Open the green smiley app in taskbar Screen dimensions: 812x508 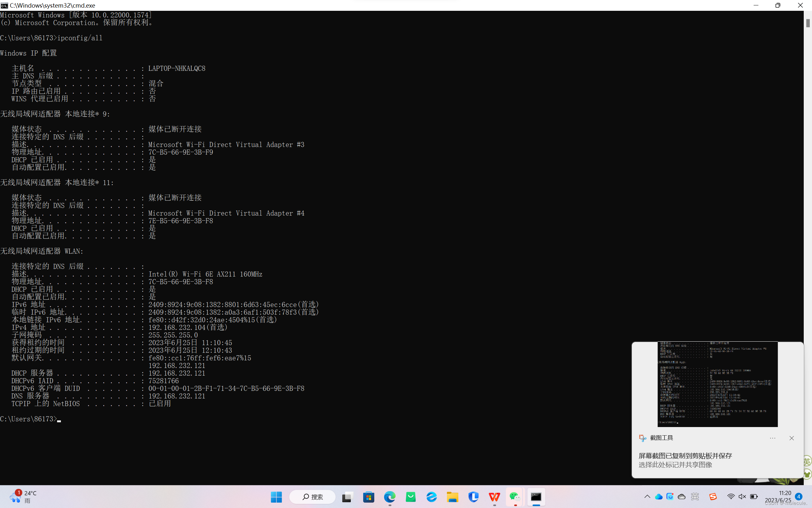click(x=411, y=497)
